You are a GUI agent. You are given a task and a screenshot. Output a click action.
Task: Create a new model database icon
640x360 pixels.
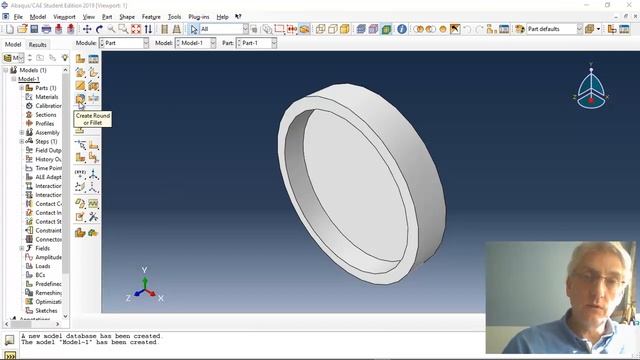coord(10,29)
